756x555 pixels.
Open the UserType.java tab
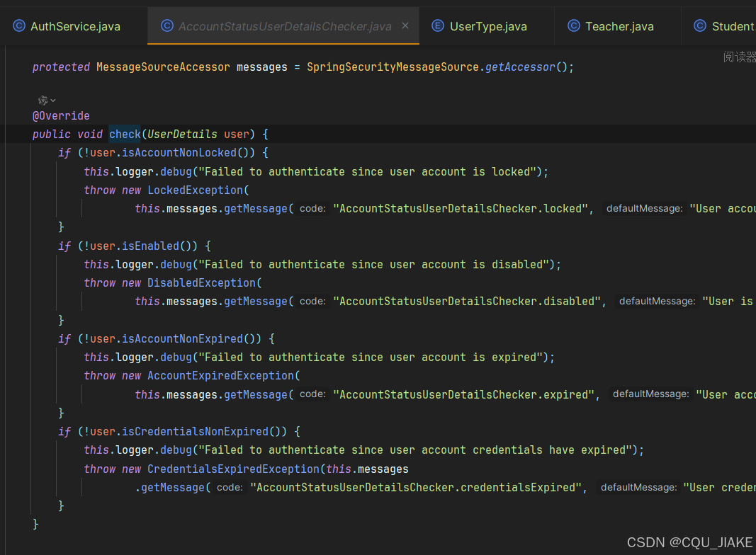pyautogui.click(x=487, y=26)
